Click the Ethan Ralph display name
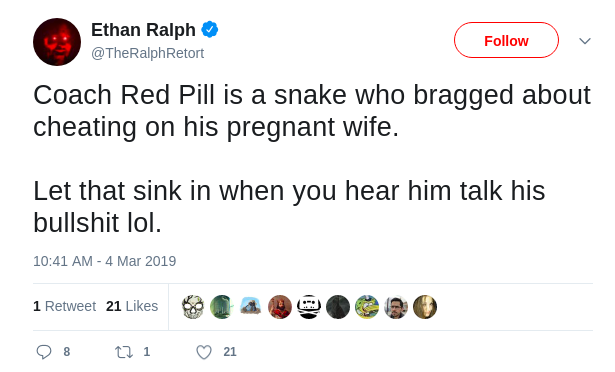This screenshot has height=372, width=615. [x=143, y=30]
